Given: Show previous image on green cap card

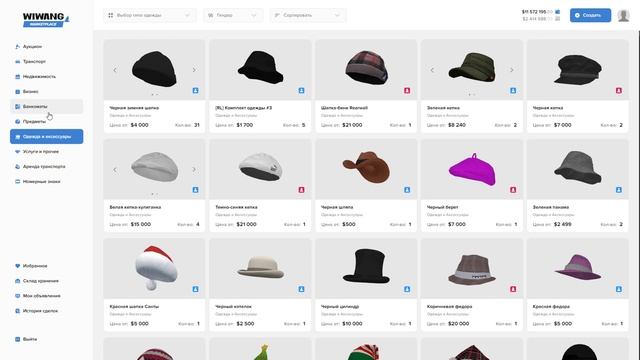Looking at the screenshot, I should click(432, 70).
